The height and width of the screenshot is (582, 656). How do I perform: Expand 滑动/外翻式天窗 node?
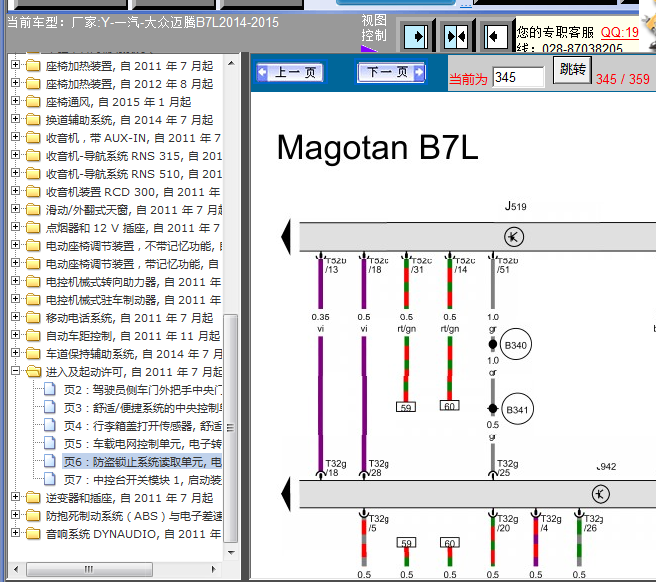coord(15,209)
